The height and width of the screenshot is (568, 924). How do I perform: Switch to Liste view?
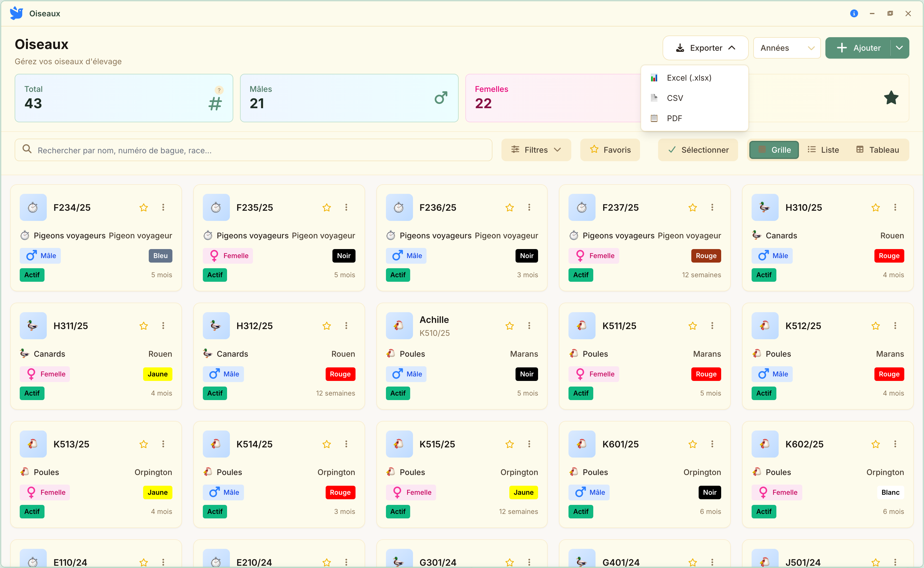pos(823,150)
